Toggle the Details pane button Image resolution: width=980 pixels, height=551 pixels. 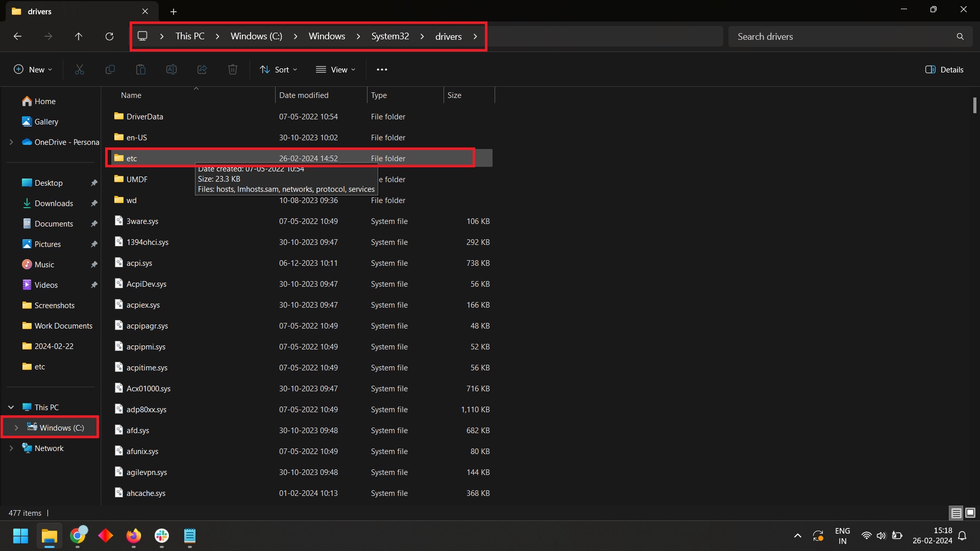(944, 69)
